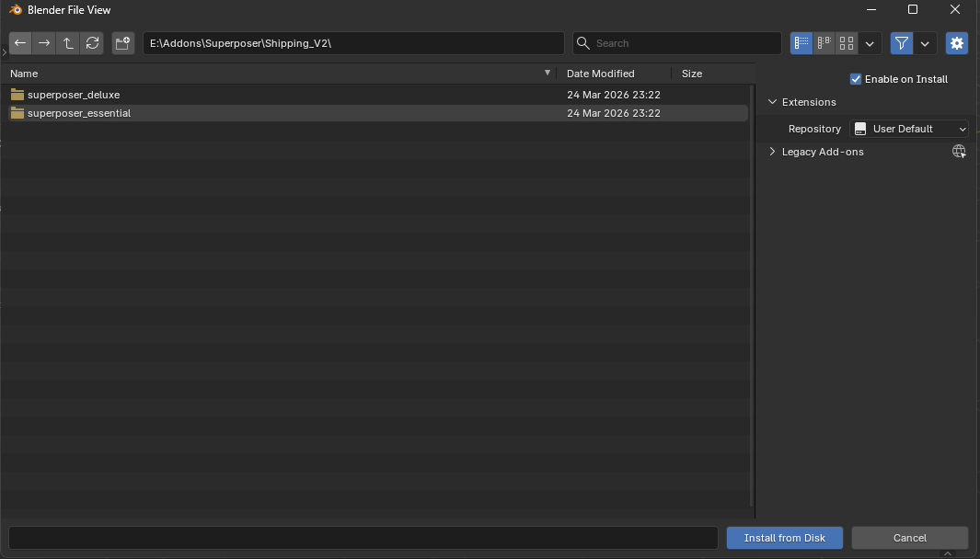Navigate up to parent directory
Image resolution: width=980 pixels, height=559 pixels.
click(67, 43)
